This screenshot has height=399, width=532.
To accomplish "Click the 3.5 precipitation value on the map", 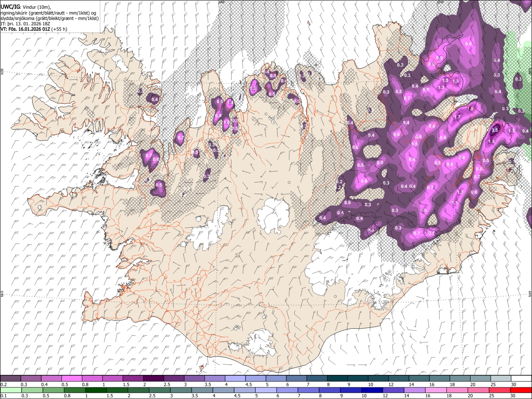I will [495, 130].
